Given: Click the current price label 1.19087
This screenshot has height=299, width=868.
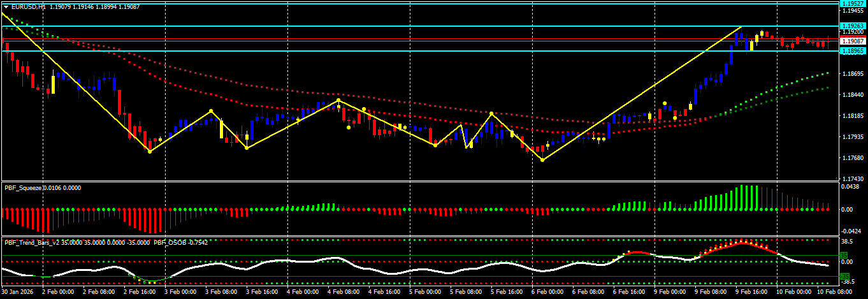Looking at the screenshot, I should 854,41.
